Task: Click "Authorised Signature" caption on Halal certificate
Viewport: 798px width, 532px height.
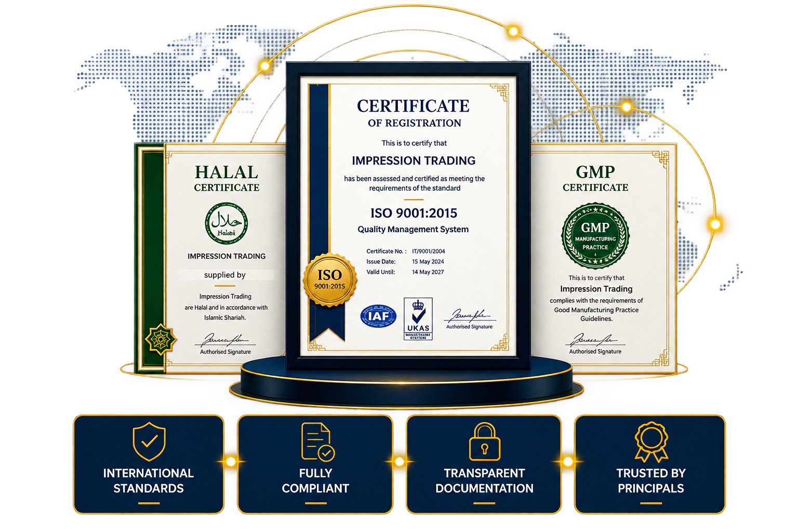Action: tap(225, 352)
